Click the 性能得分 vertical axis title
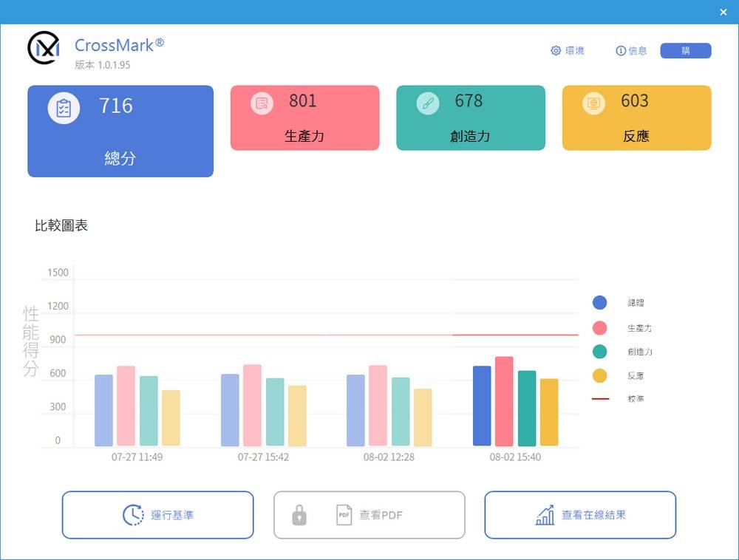This screenshot has height=560, width=739. [30, 341]
